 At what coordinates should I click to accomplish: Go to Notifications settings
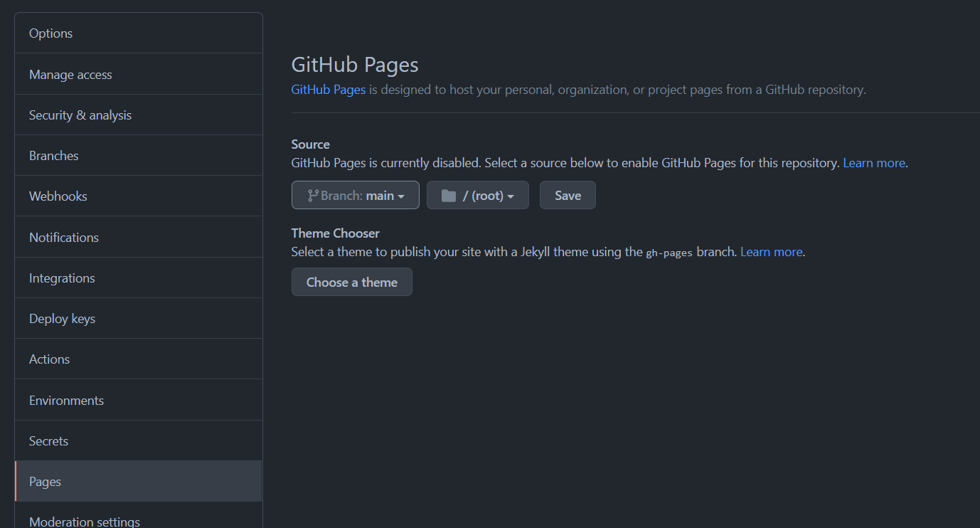(139, 237)
